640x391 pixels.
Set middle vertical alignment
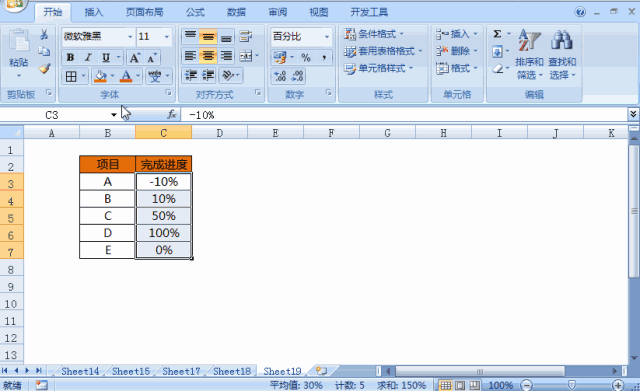[208, 36]
